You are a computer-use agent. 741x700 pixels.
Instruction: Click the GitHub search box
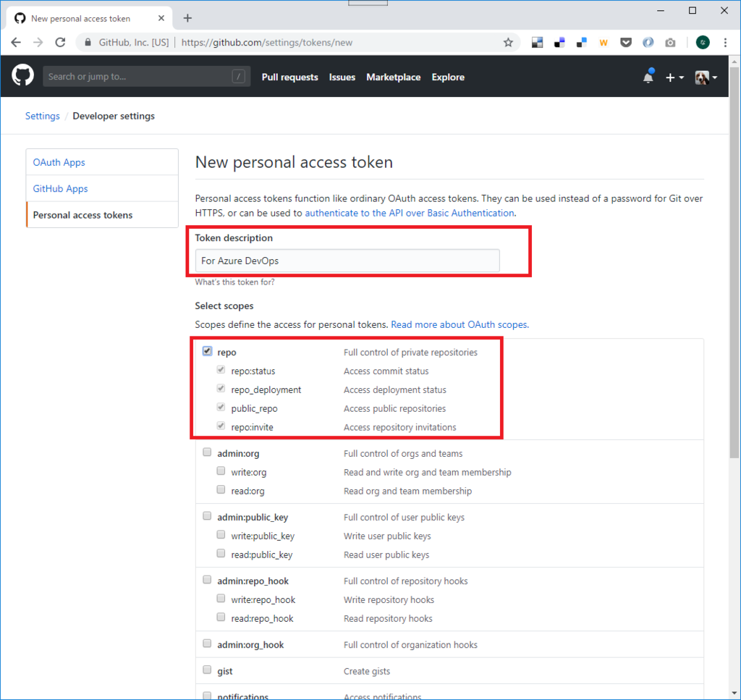(x=146, y=76)
